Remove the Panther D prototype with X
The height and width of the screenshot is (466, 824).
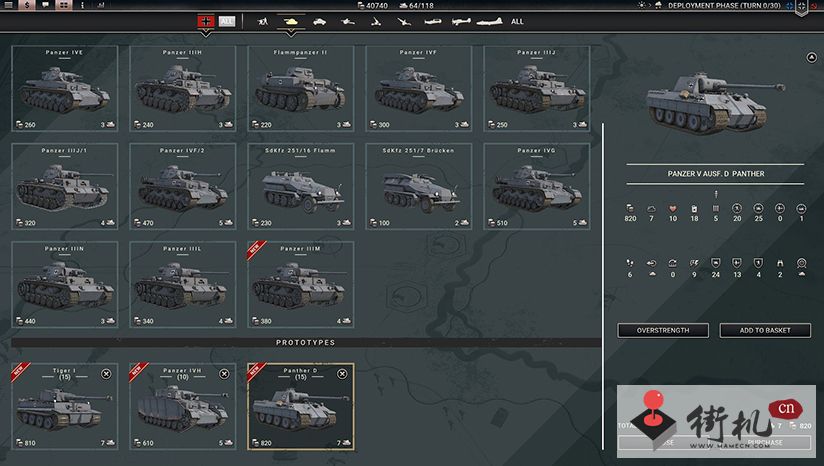[x=342, y=374]
